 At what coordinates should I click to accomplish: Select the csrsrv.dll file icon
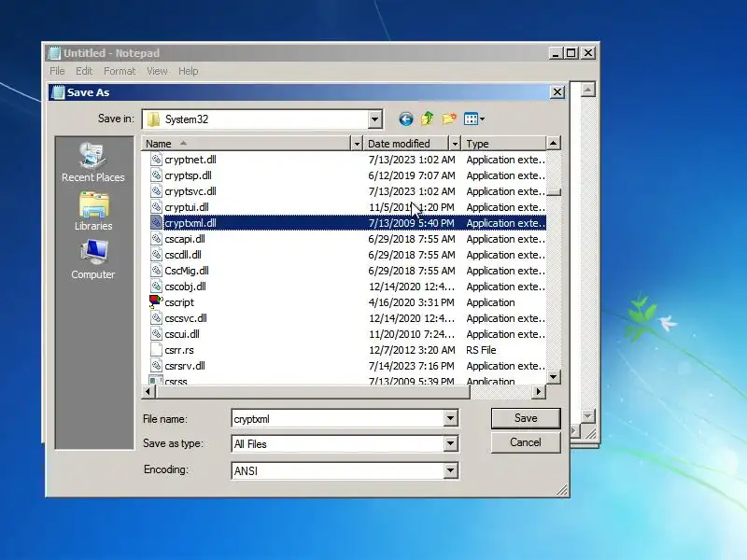pos(156,366)
